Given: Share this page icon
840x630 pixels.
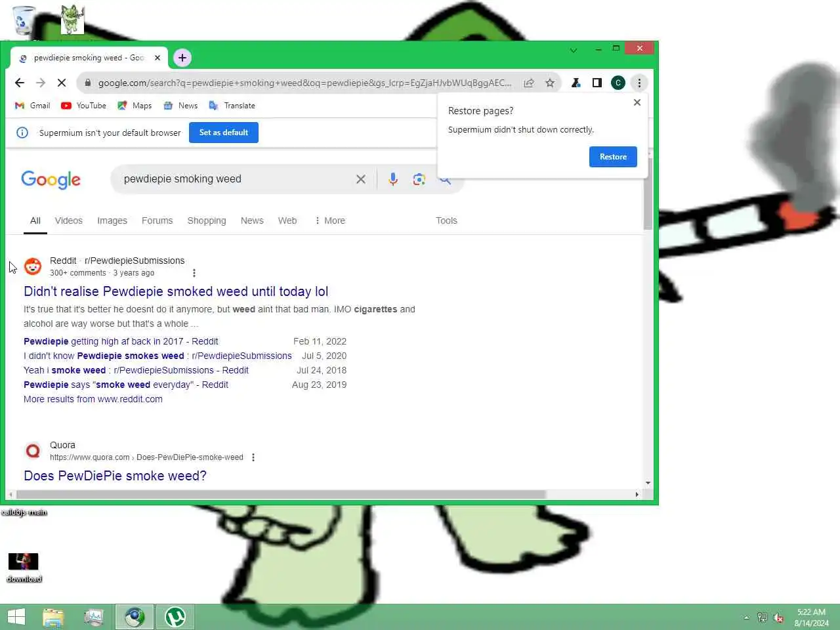Looking at the screenshot, I should tap(529, 83).
